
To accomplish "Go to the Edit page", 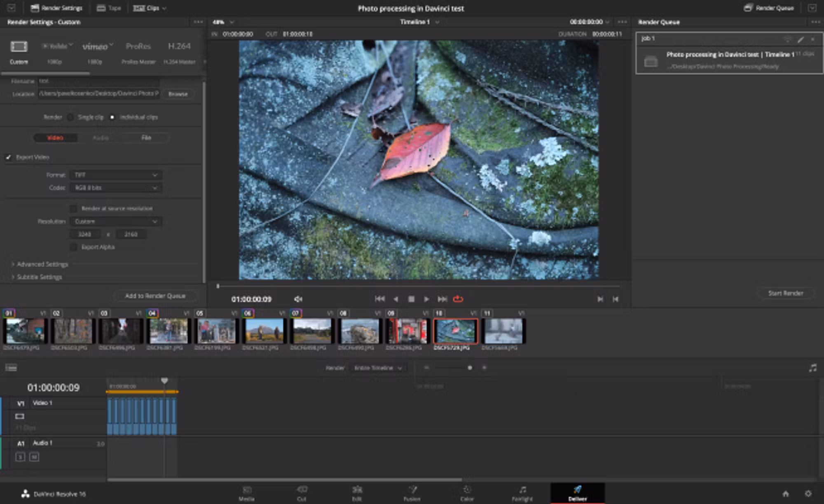I will click(357, 493).
